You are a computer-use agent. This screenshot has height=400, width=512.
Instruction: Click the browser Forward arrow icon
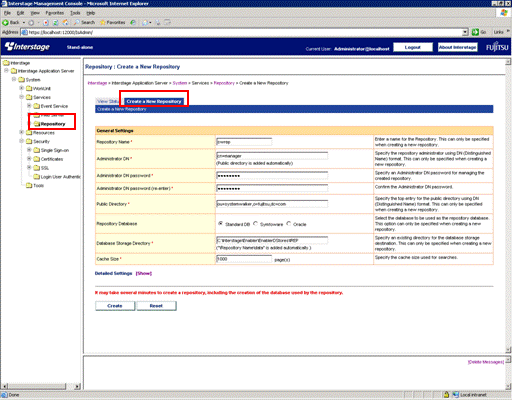[x=31, y=23]
